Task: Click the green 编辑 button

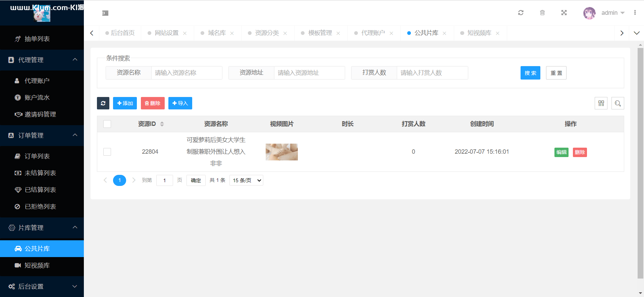Action: coord(561,152)
